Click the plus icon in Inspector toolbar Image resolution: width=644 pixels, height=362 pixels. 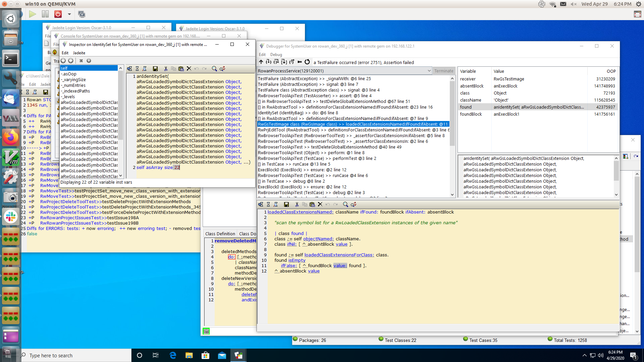point(89,61)
